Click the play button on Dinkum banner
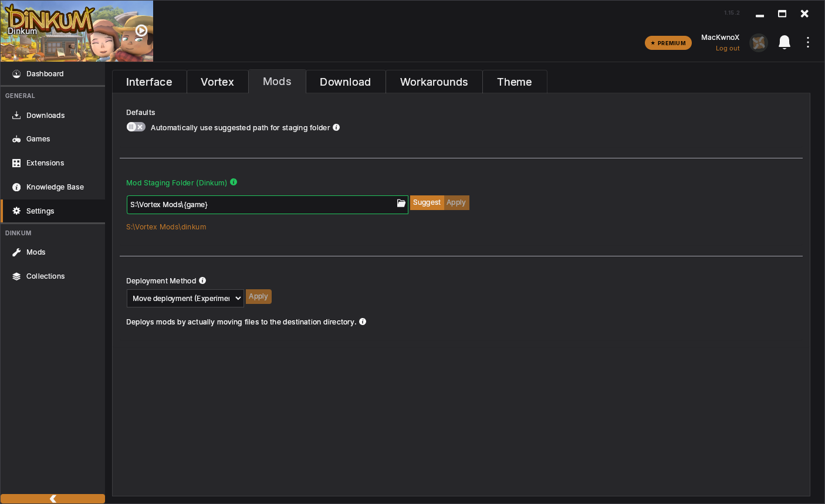This screenshot has height=504, width=825. (x=141, y=31)
